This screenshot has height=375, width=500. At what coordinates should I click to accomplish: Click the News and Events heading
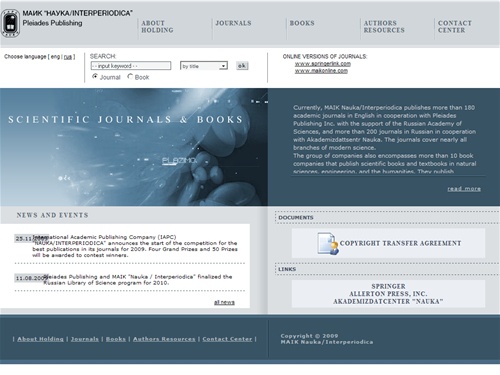(x=53, y=215)
